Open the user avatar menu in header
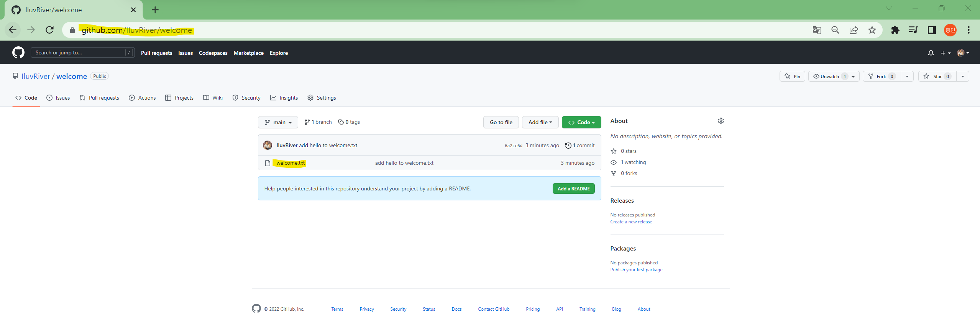The height and width of the screenshot is (331, 980). pos(963,53)
